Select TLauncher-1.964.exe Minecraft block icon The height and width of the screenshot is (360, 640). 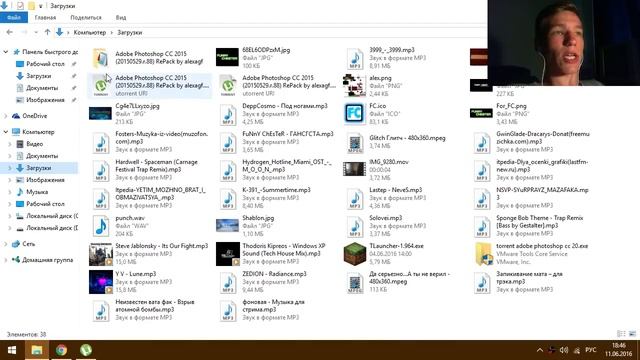[354, 253]
